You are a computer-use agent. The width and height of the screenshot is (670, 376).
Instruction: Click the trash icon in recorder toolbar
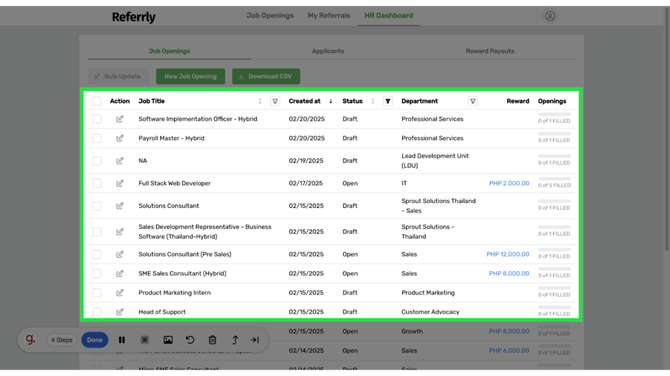coord(212,340)
